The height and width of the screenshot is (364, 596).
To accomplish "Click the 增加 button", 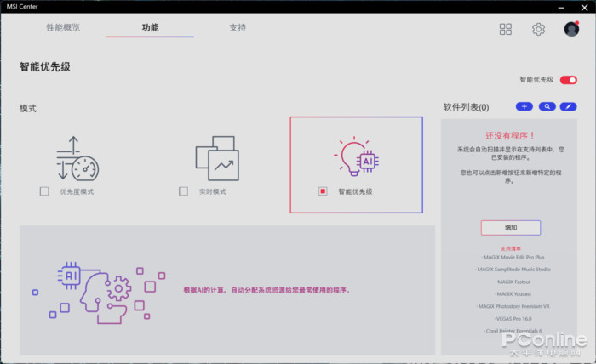I will pyautogui.click(x=510, y=227).
